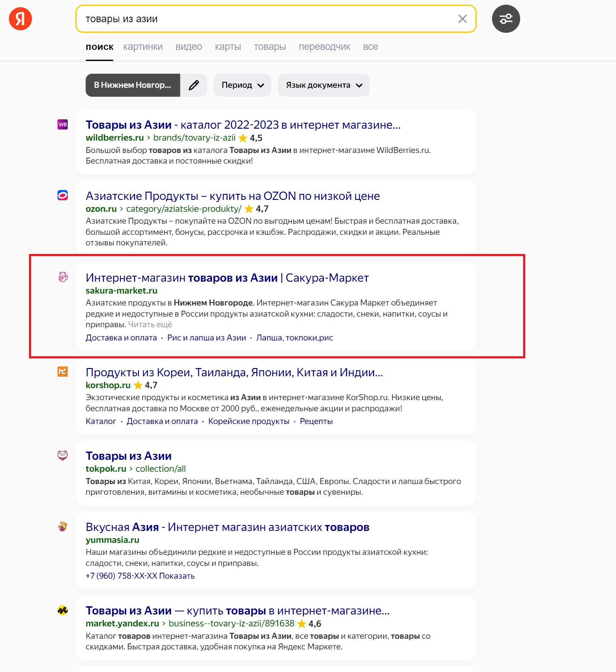The width and height of the screenshot is (616, 672).
Task: Switch to the картинки tab
Action: [143, 47]
